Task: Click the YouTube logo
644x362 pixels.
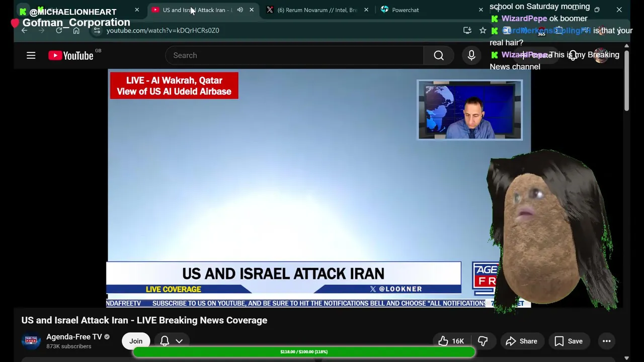Action: click(71, 55)
